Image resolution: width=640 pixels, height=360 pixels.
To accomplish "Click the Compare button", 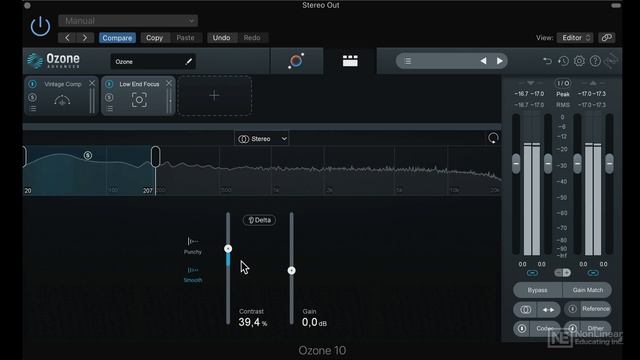I will pos(117,38).
